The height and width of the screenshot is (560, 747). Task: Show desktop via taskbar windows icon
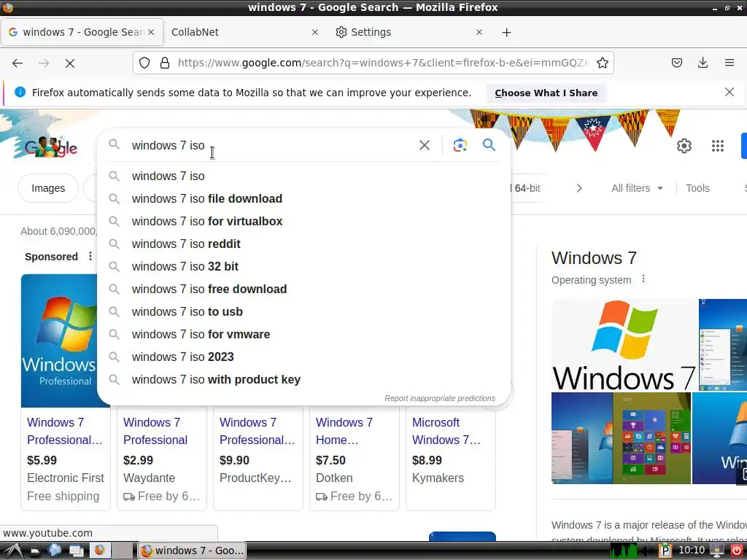[76, 551]
